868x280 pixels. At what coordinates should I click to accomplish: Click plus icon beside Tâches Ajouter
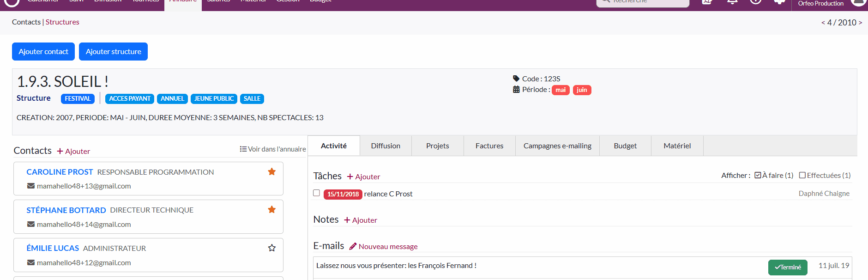350,177
